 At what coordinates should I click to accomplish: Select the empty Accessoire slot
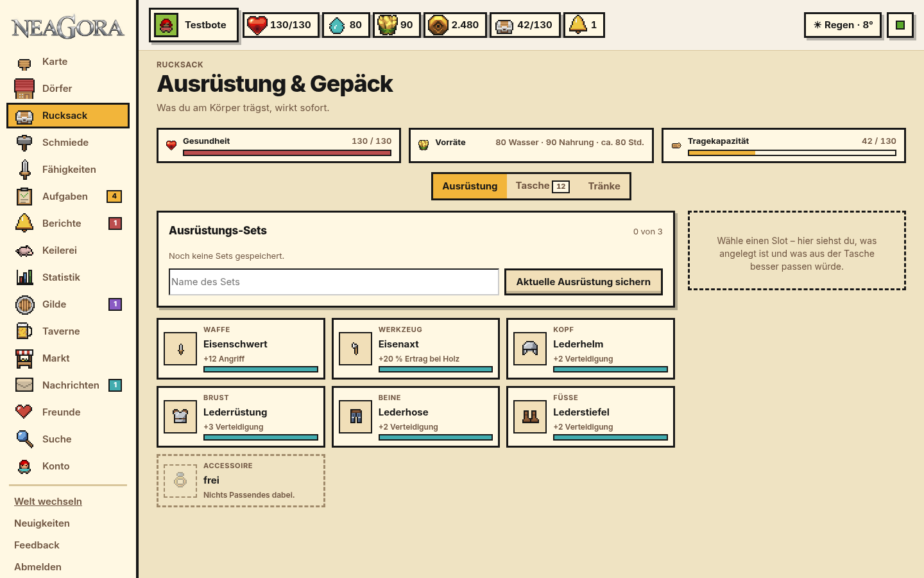point(241,481)
